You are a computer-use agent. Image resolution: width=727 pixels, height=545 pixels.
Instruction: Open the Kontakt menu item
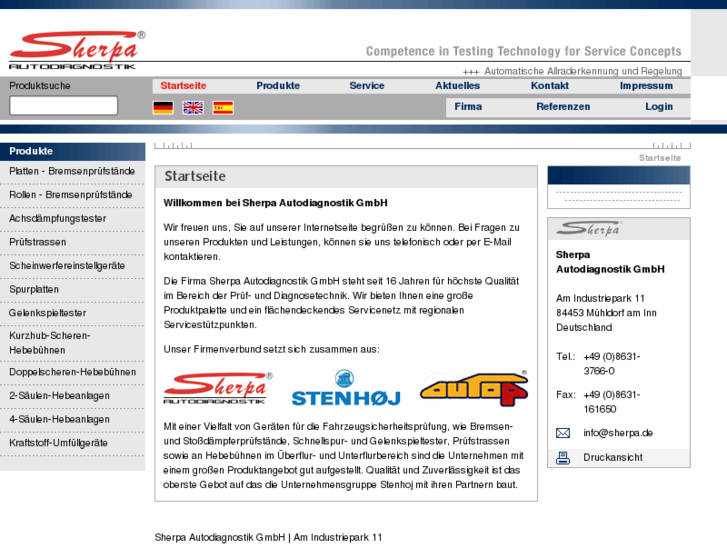pyautogui.click(x=550, y=86)
